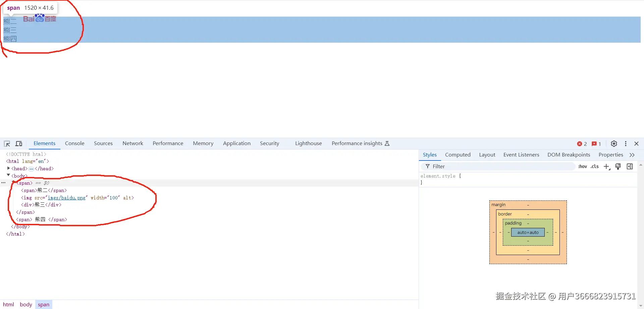This screenshot has height=309, width=644.
Task: Add a new style rule with plus icon
Action: (x=607, y=167)
